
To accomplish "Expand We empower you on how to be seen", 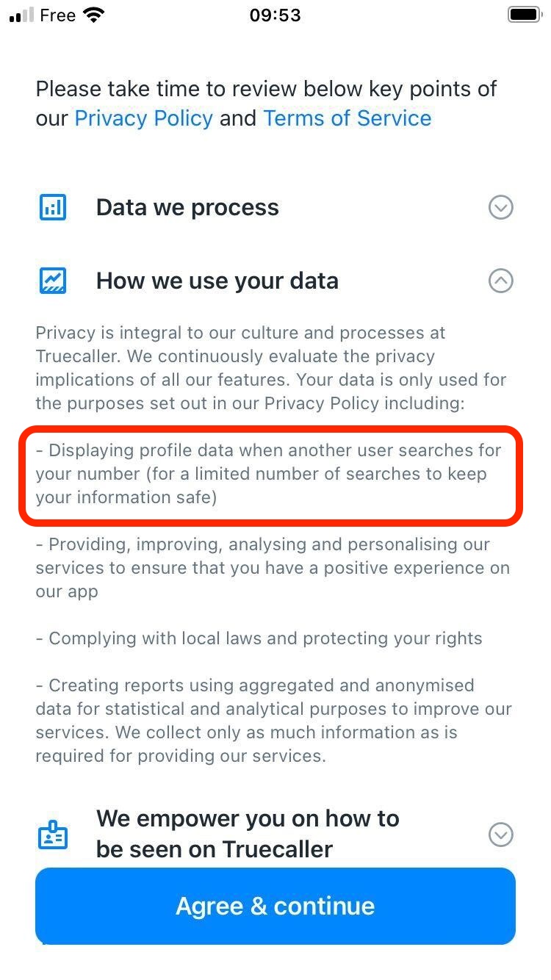I will pos(500,834).
